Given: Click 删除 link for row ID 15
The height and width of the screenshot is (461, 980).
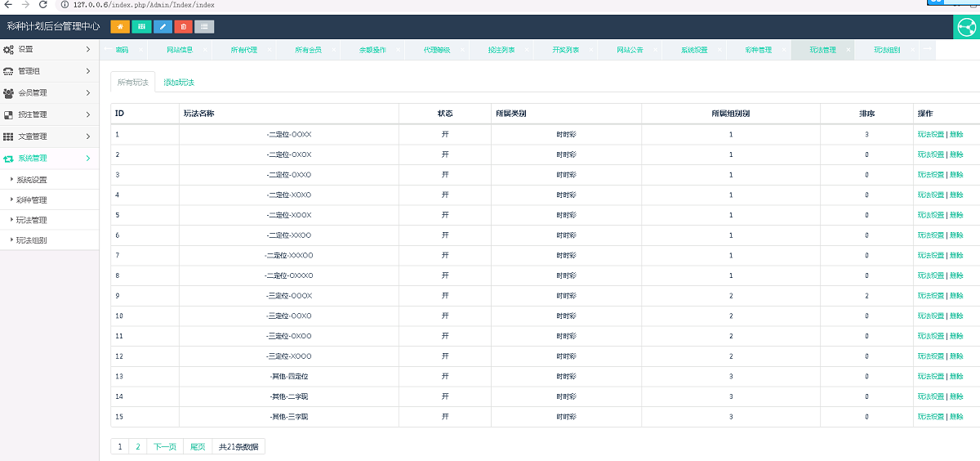Looking at the screenshot, I should 955,417.
